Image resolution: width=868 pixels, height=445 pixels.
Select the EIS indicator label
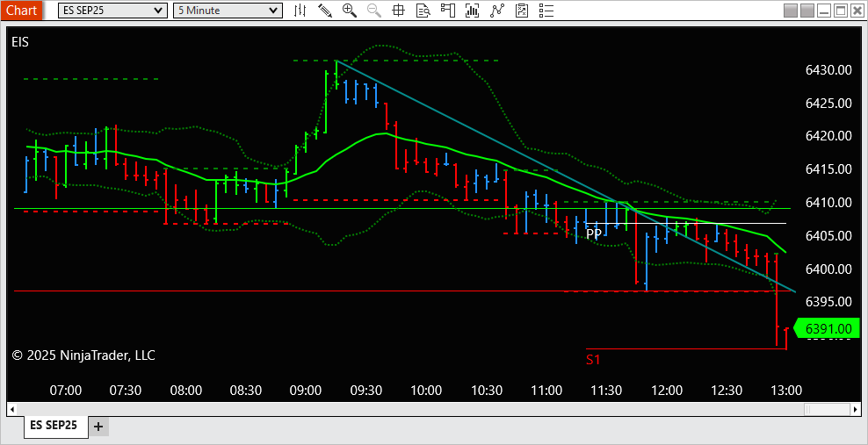[20, 42]
